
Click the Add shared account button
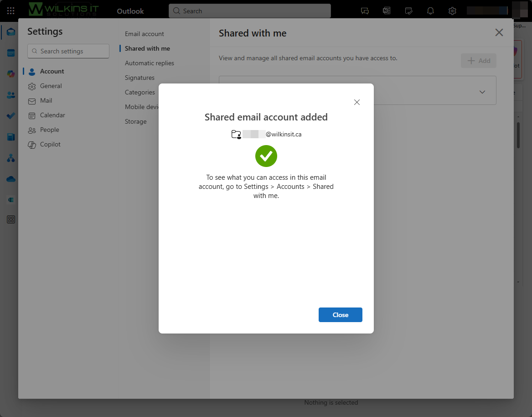(x=479, y=61)
